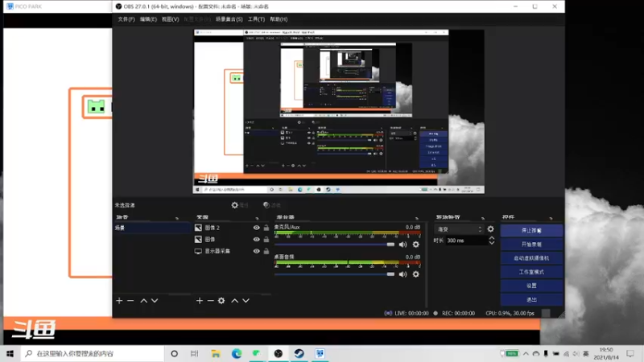Toggle lock on the 图像 source
The image size is (644, 362).
tap(266, 239)
